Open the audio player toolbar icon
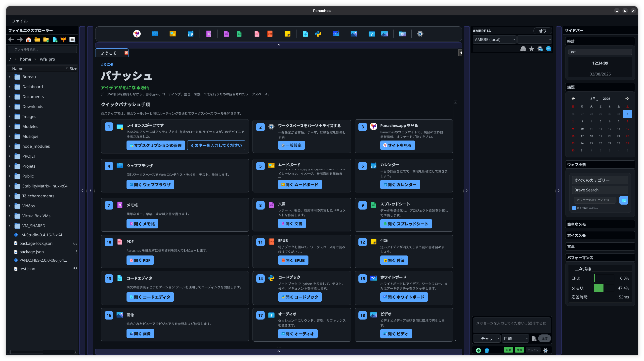 (x=372, y=34)
